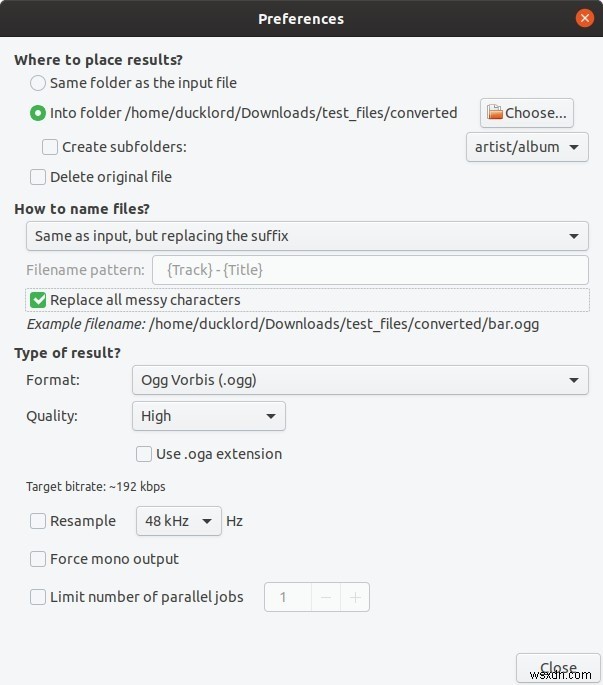Open the 48 kHz sample rate dropdown

179,521
